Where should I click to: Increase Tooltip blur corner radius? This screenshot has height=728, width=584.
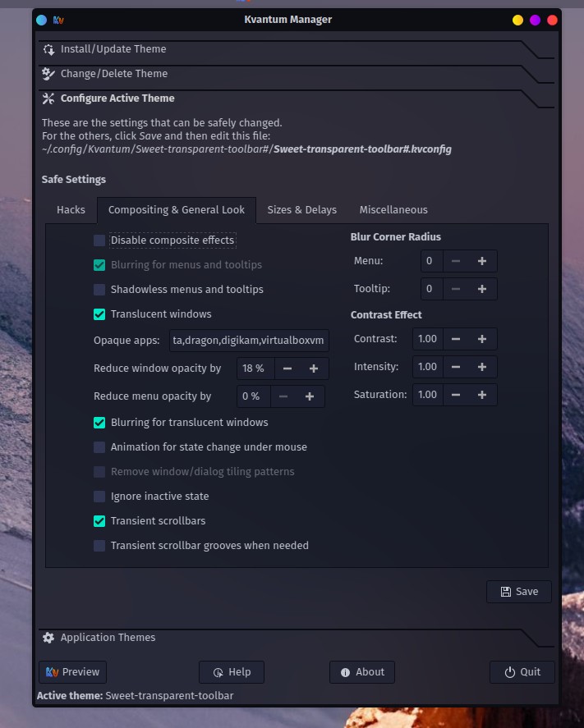point(482,289)
